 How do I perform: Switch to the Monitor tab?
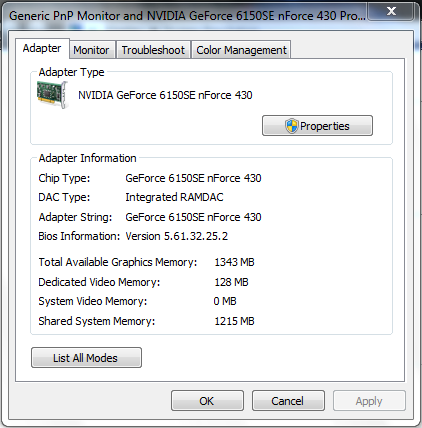tap(91, 50)
